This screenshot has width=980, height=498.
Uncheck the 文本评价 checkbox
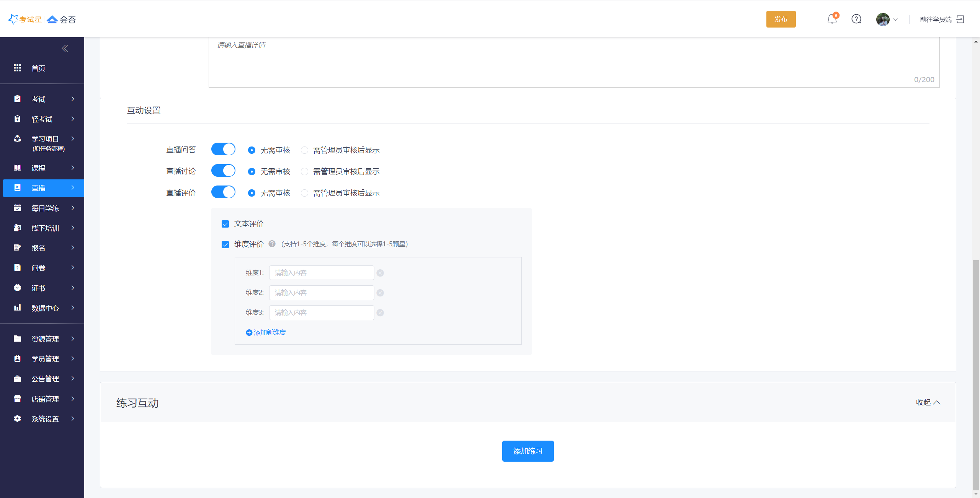pos(225,224)
